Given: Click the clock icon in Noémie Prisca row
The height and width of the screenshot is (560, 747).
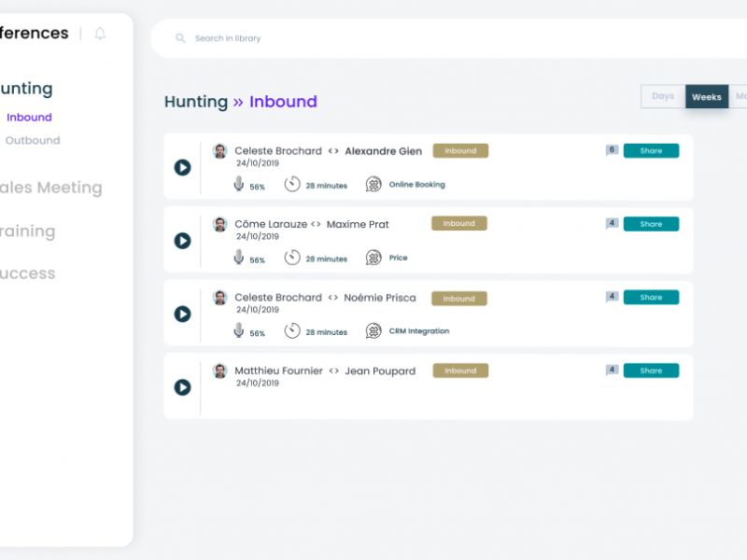Looking at the screenshot, I should click(292, 330).
